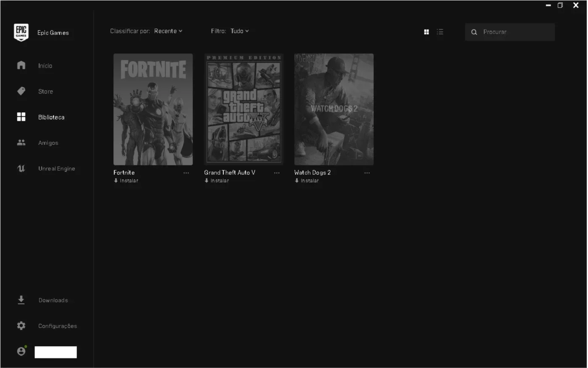Click the Amigos people icon
The width and height of the screenshot is (588, 368).
21,143
